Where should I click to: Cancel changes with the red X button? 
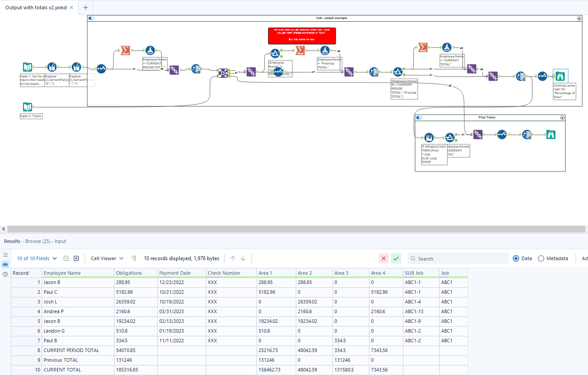(383, 258)
